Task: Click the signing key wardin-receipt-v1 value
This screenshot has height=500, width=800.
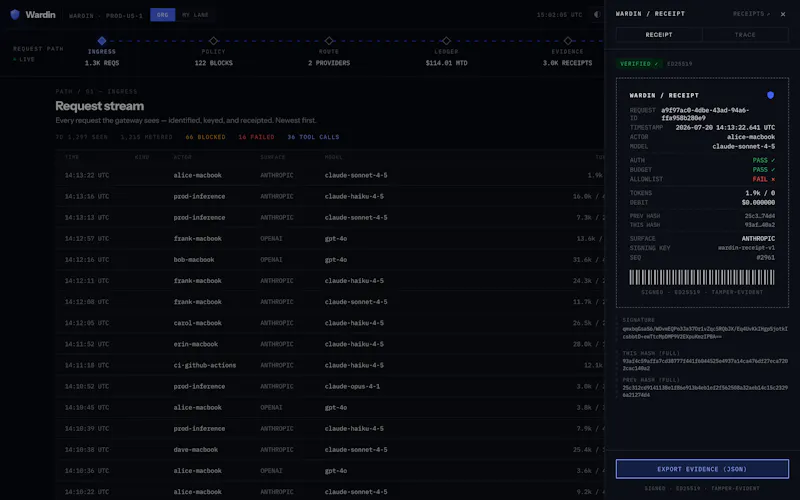Action: (x=746, y=248)
